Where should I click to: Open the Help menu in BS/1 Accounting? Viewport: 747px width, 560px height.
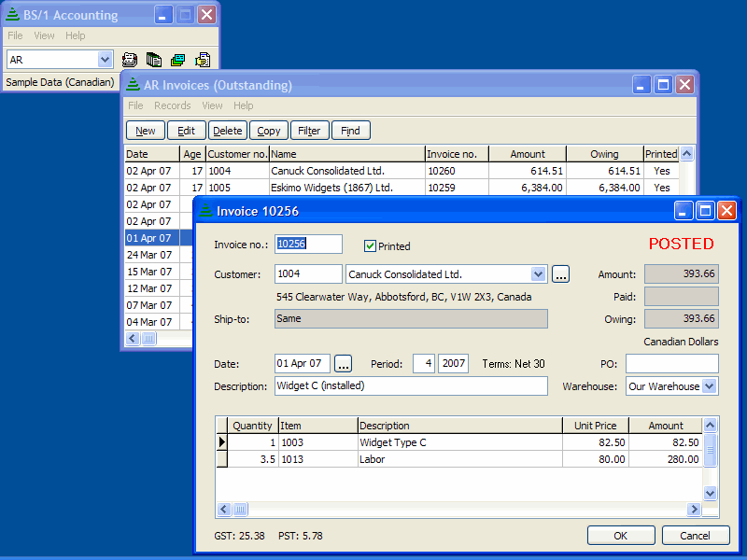[76, 35]
